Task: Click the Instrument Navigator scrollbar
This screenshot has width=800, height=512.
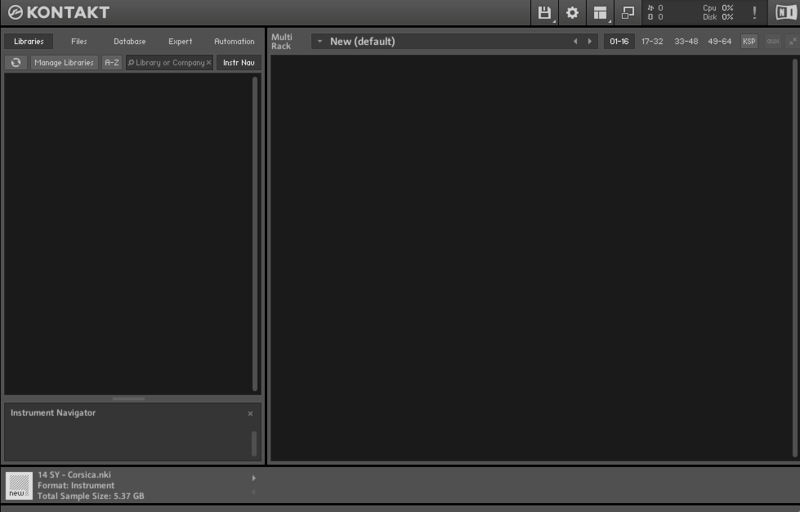Action: 254,444
